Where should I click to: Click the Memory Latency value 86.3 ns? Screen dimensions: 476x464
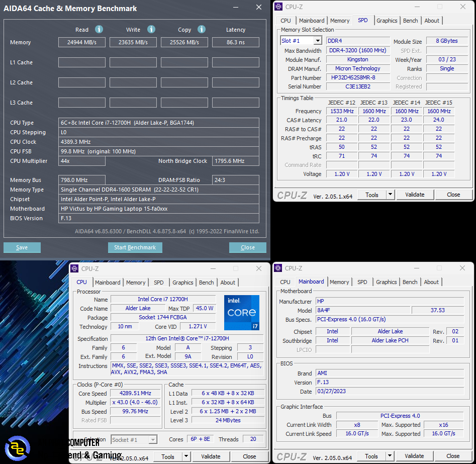[236, 42]
